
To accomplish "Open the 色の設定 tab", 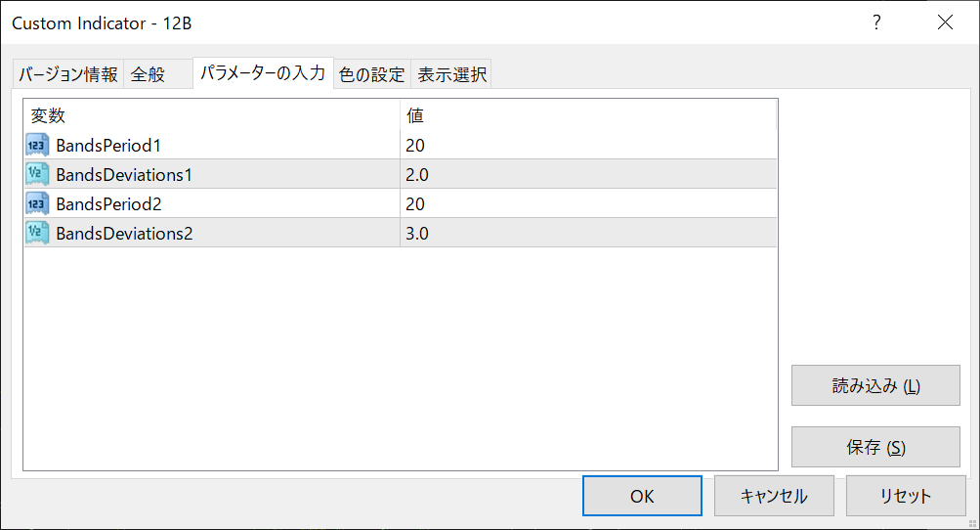I will click(371, 74).
